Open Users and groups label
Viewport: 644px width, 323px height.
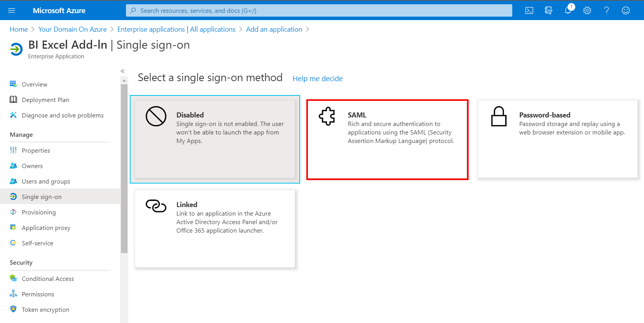pyautogui.click(x=46, y=181)
